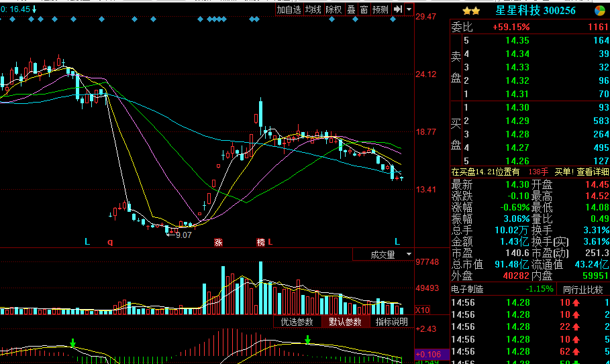Click the red q marker below candlesticks
The image size is (610, 364).
pyautogui.click(x=110, y=241)
